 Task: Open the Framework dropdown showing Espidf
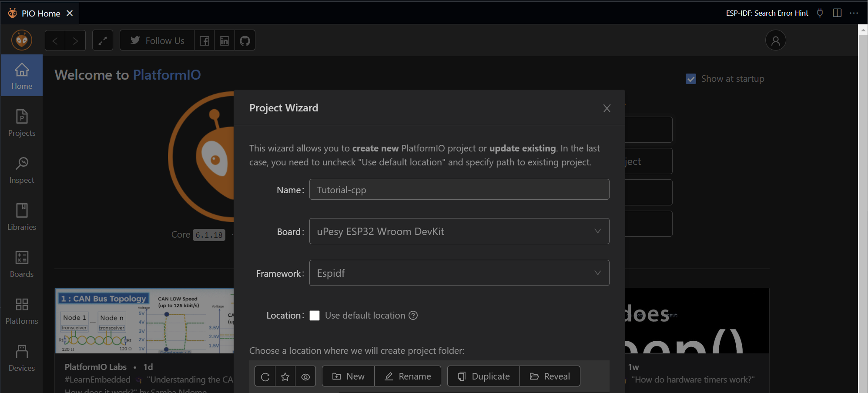pyautogui.click(x=459, y=273)
